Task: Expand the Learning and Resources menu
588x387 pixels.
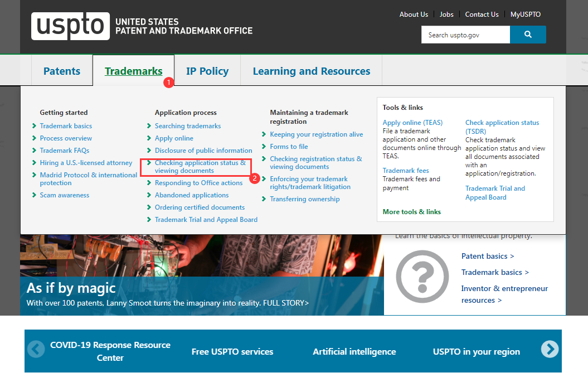Action: 311,71
